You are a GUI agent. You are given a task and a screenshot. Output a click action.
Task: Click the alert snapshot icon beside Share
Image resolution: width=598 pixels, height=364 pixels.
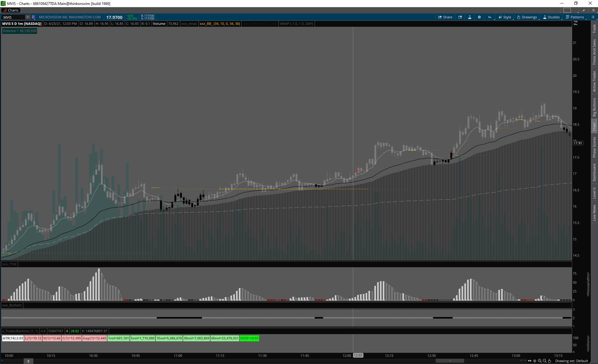(x=460, y=17)
